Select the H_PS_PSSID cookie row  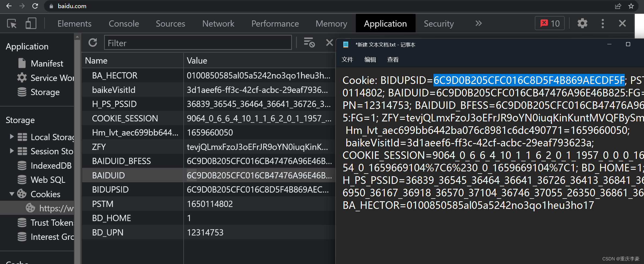pos(209,104)
